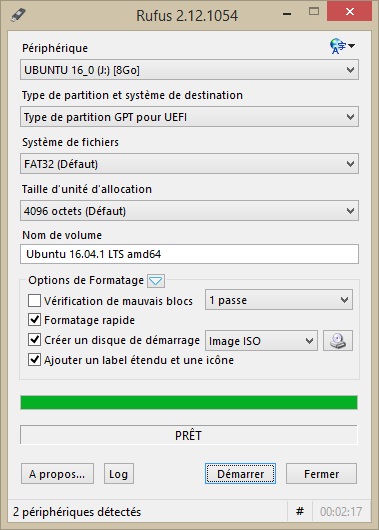Close the Rufus window
The image size is (379, 530).
(x=350, y=12)
